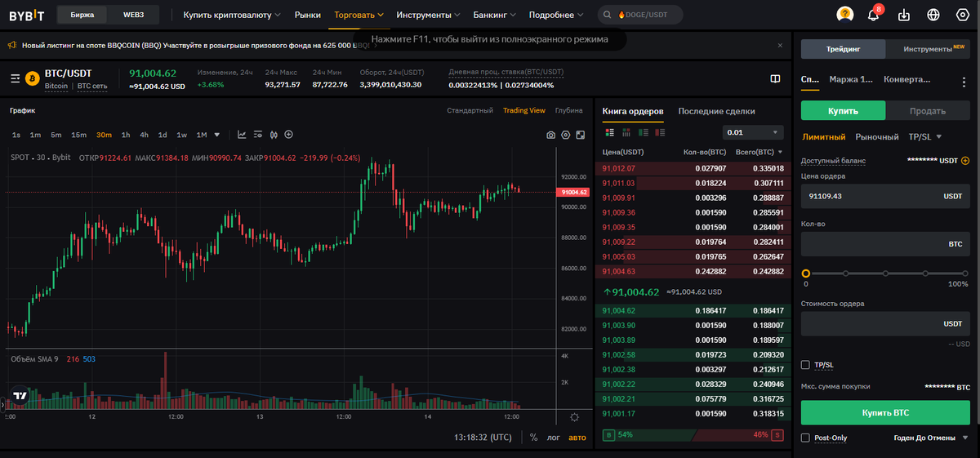
Task: Open the Маржа trading tab
Action: (x=851, y=80)
